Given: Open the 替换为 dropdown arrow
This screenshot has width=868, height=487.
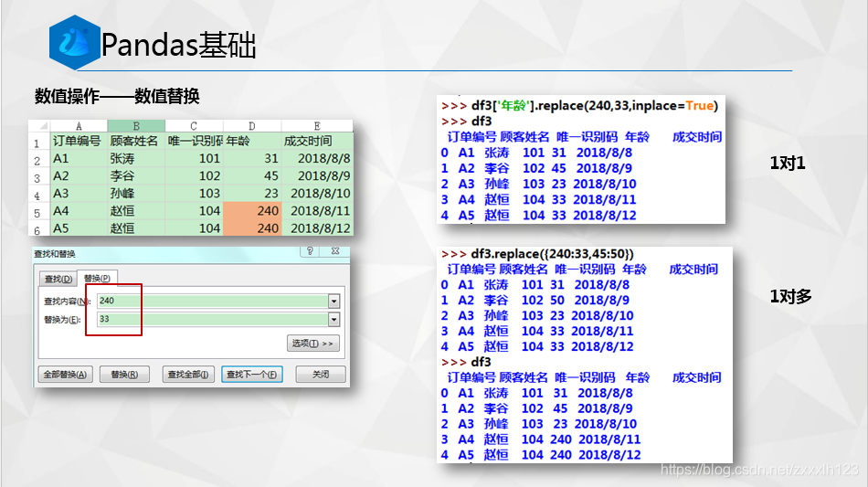Looking at the screenshot, I should (x=333, y=319).
